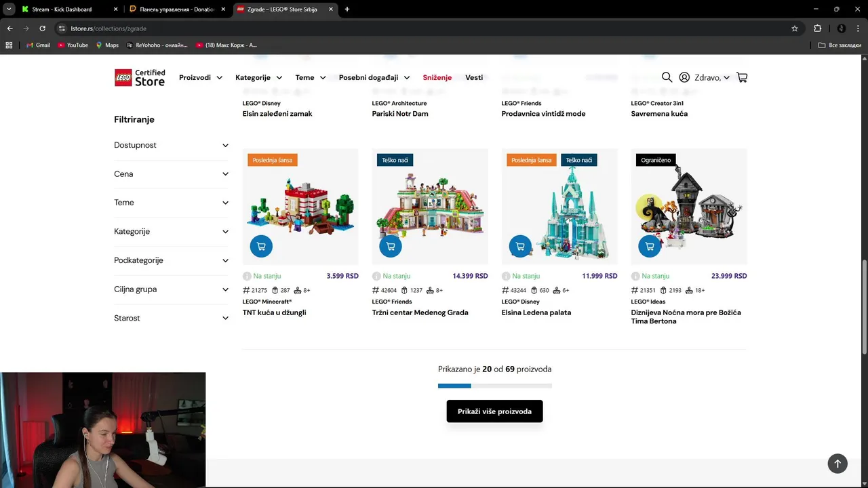This screenshot has height=488, width=868.
Task: Bookmark this page with star icon
Action: coord(795,28)
